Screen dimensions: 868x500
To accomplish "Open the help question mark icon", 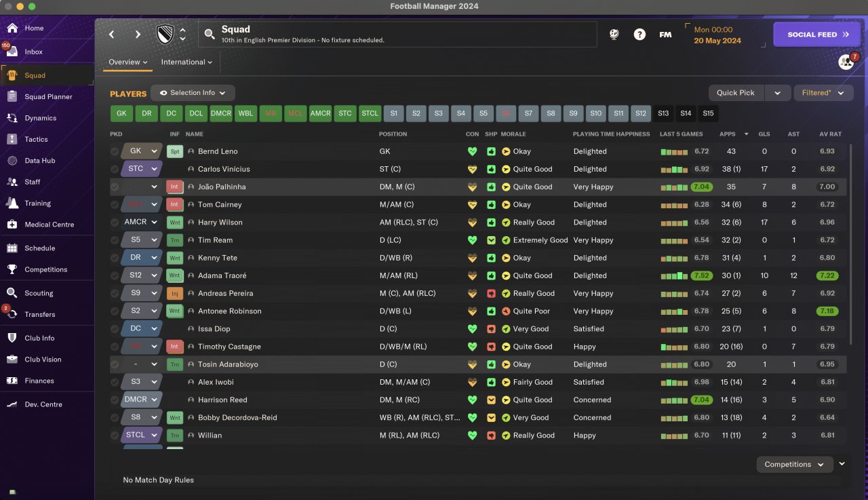I will [639, 34].
